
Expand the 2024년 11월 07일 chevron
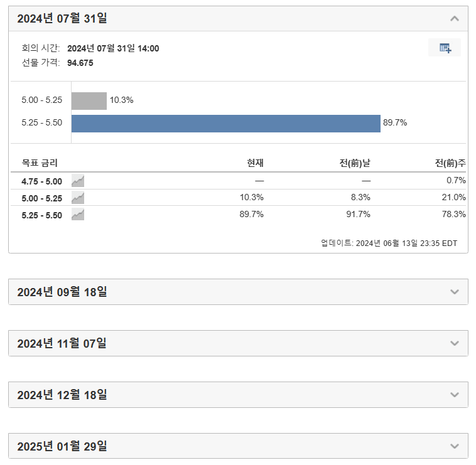coord(455,343)
